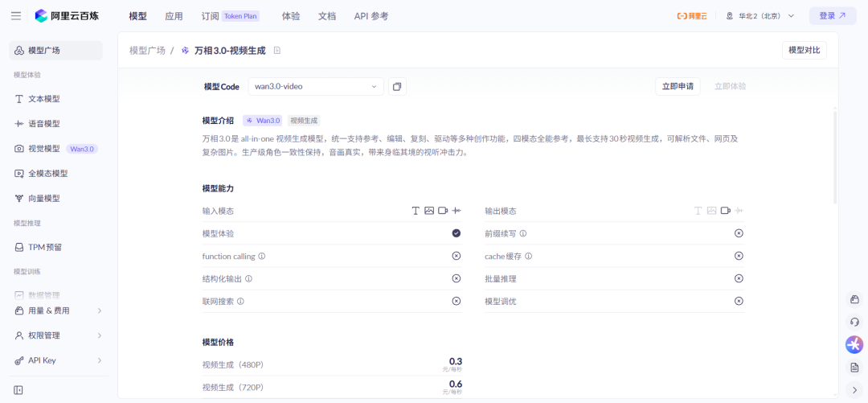
Task: Click the 0.3 price for 视频生成（480P）
Action: click(x=456, y=361)
